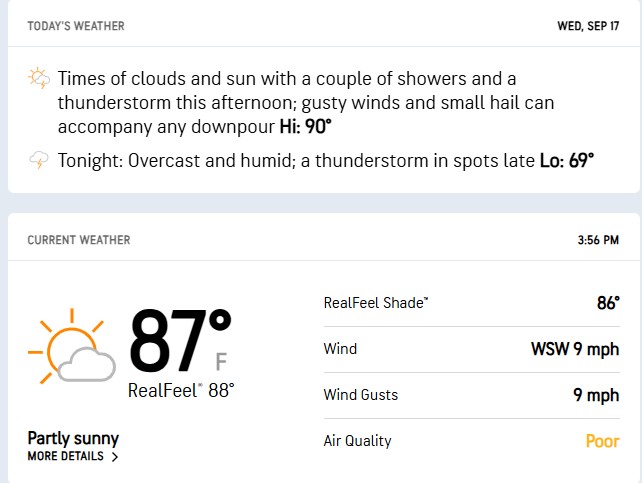This screenshot has height=483, width=642.
Task: Click the tonight thunderstorm icon
Action: tap(39, 160)
